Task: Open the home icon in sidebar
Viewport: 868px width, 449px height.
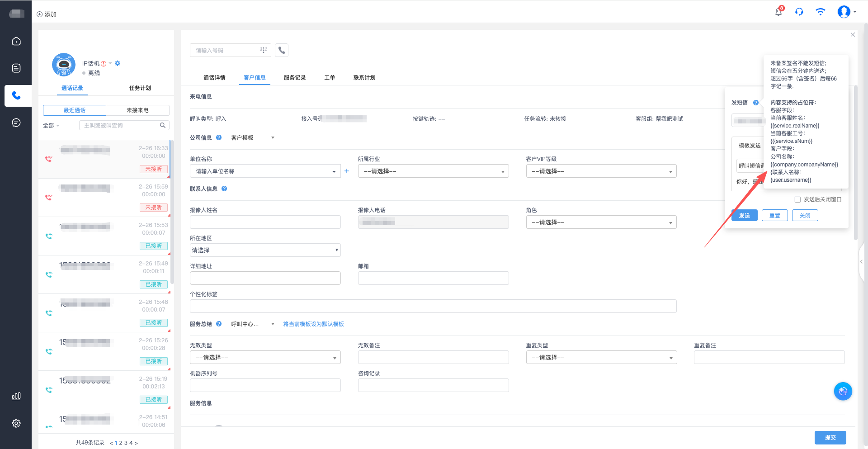Action: (16, 41)
